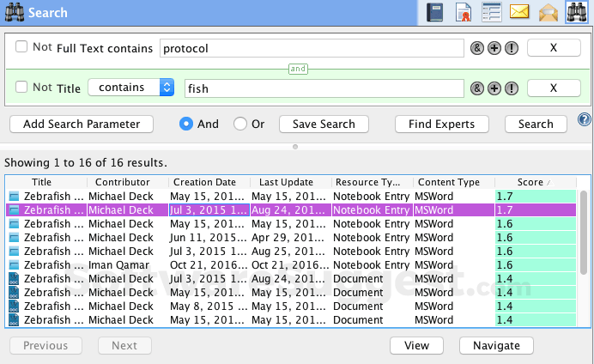Open the Title 'contains' dropdown
594x364 pixels.
click(x=130, y=88)
